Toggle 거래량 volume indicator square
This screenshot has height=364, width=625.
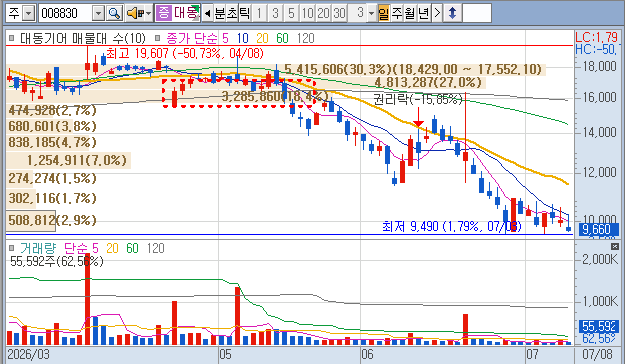click(12, 248)
